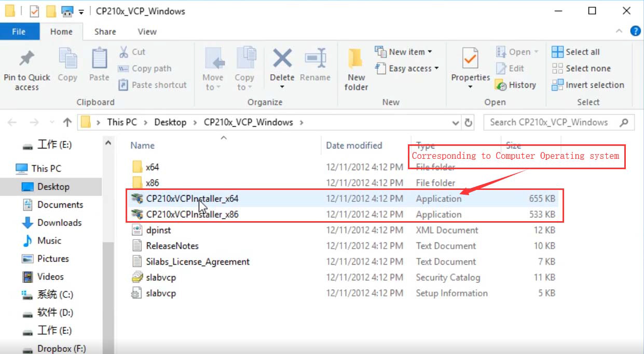Switch to the Home ribbon tab
The height and width of the screenshot is (354, 644).
click(x=61, y=32)
